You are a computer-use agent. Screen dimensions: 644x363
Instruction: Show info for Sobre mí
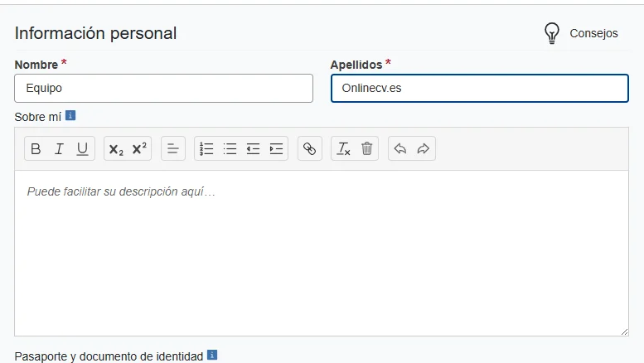pos(70,116)
